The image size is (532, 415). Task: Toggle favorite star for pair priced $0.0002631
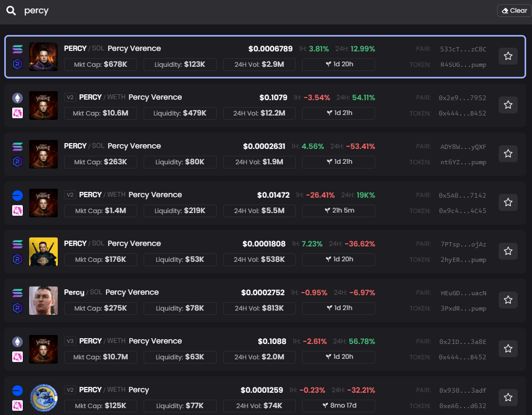(x=508, y=154)
